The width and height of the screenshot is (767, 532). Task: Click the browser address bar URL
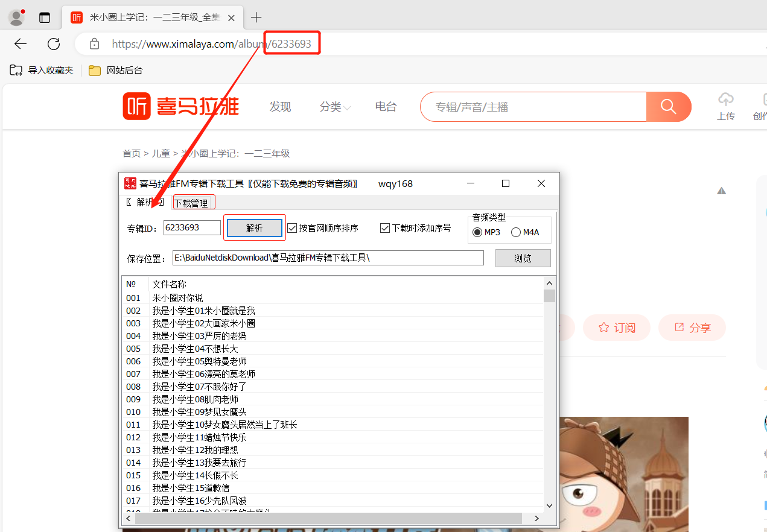[211, 44]
